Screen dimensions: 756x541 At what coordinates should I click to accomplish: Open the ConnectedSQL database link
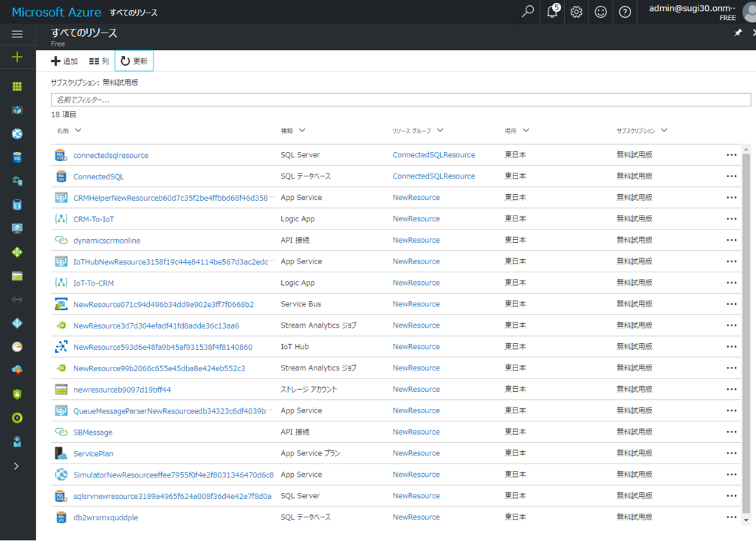(x=98, y=176)
